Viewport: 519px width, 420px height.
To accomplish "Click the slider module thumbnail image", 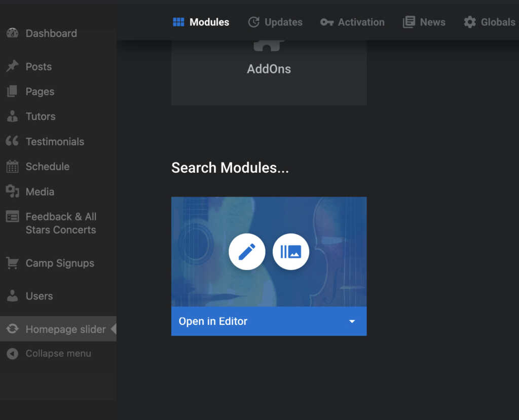I will [x=269, y=251].
